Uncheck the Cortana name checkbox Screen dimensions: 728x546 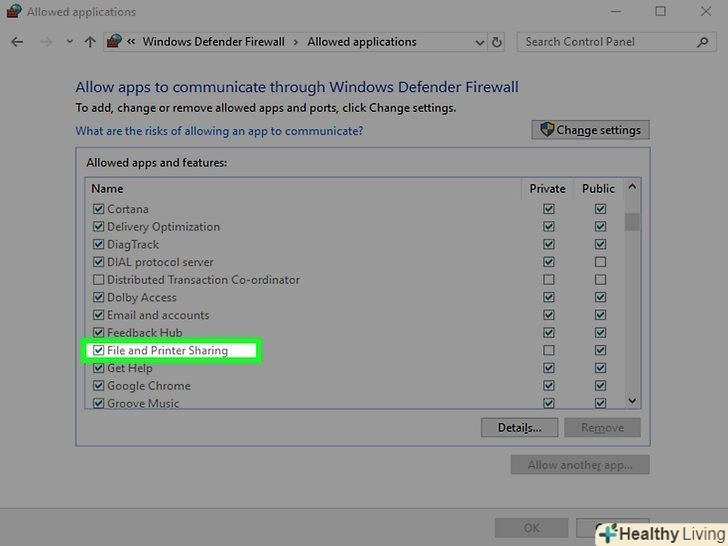pos(98,209)
